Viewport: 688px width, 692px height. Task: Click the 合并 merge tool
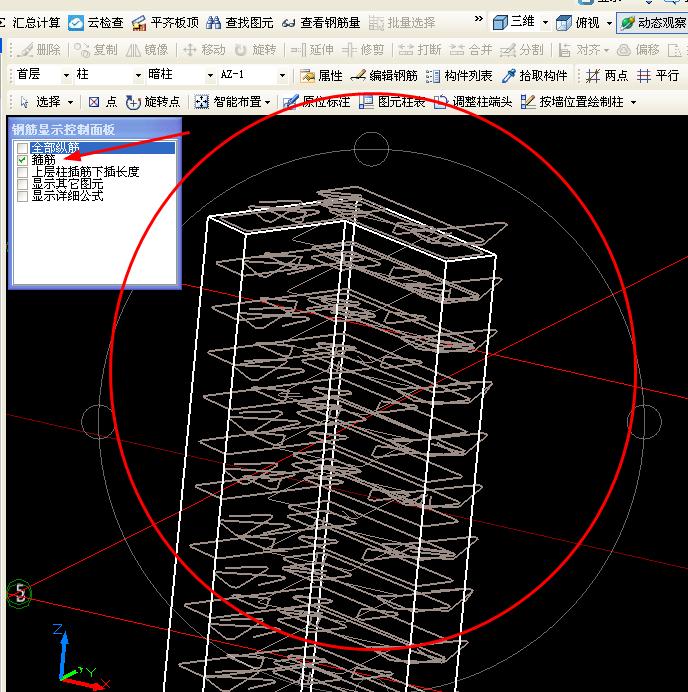coord(470,50)
